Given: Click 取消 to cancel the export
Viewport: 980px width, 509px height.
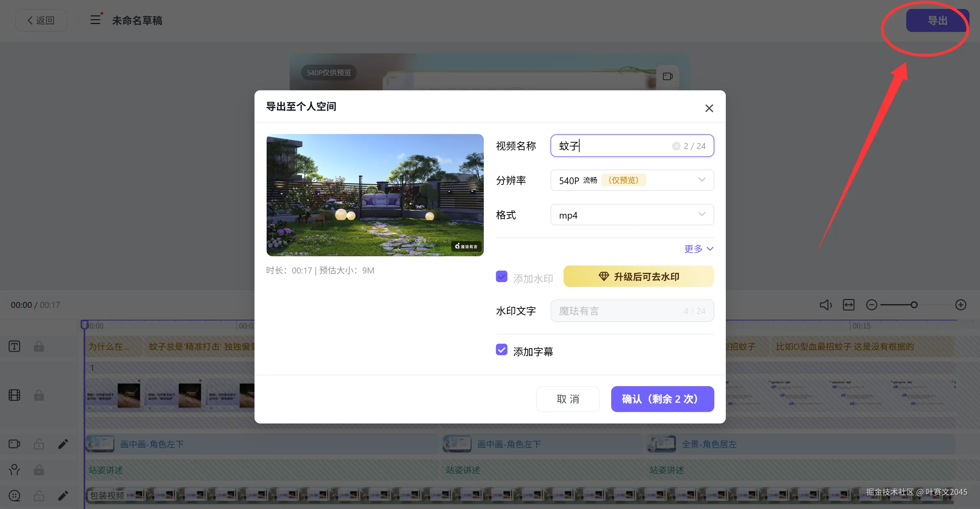Looking at the screenshot, I should [x=568, y=399].
